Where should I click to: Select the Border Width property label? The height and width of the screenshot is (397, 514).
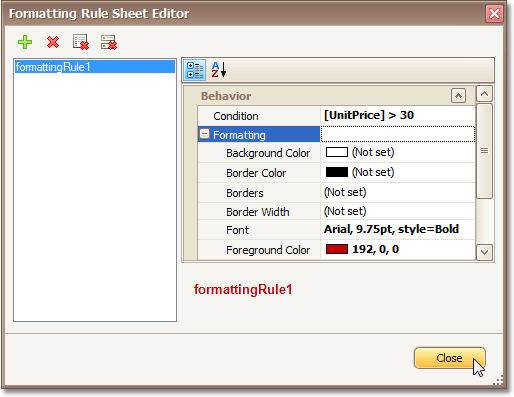[258, 212]
